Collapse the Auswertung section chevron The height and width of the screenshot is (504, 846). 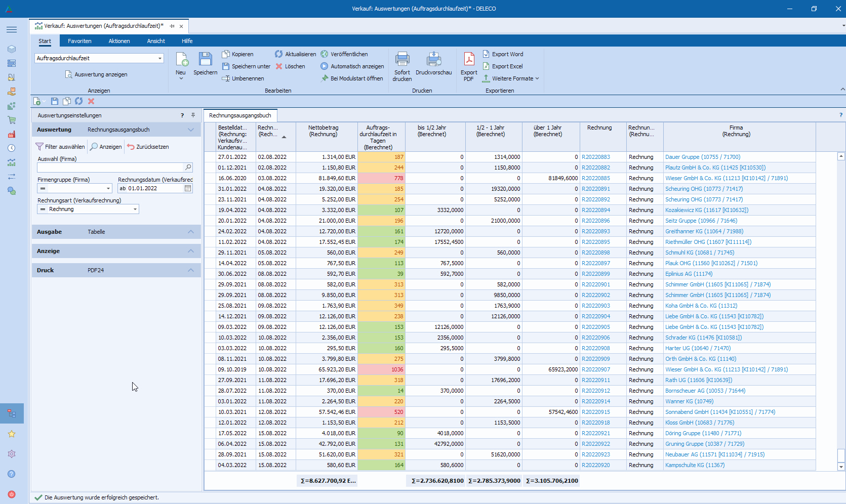pyautogui.click(x=191, y=130)
